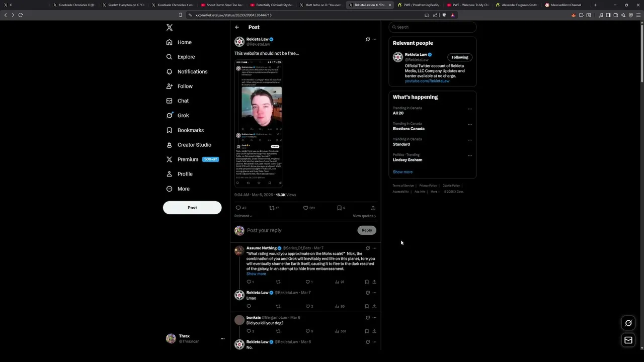Open the main post's three-dot menu
This screenshot has width=644, height=362.
click(x=374, y=39)
